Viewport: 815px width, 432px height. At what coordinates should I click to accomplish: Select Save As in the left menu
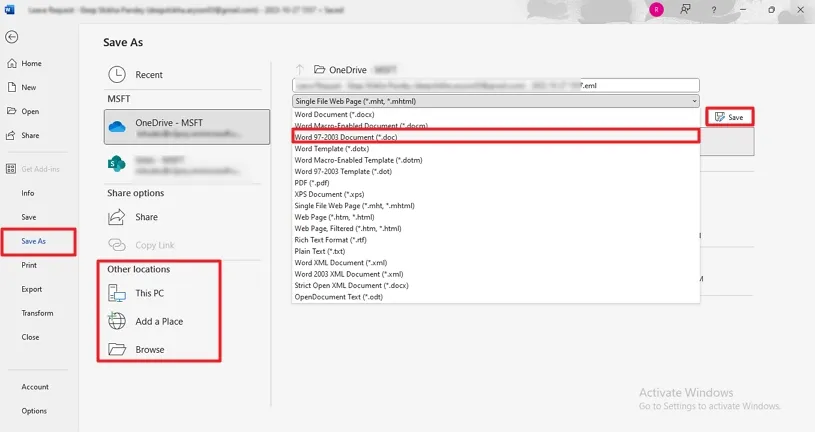point(33,241)
